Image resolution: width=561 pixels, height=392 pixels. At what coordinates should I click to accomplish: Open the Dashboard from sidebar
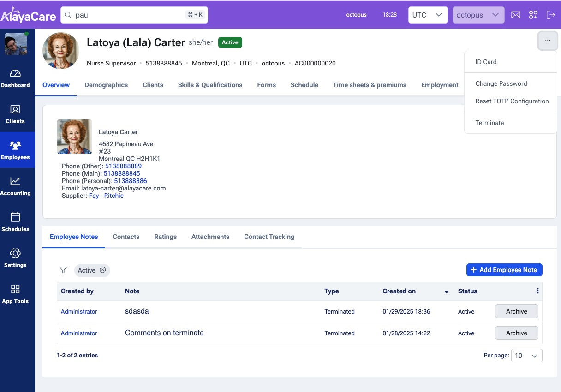(x=15, y=78)
